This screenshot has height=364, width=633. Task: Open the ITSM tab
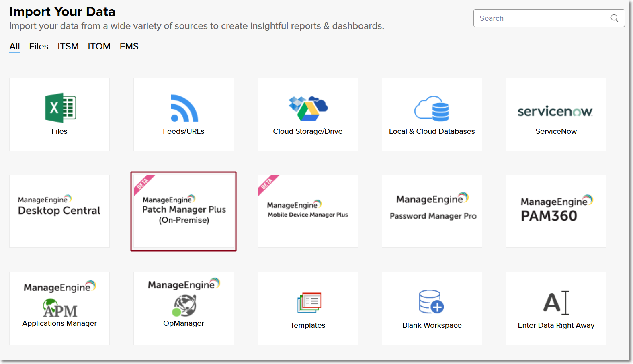(x=68, y=47)
